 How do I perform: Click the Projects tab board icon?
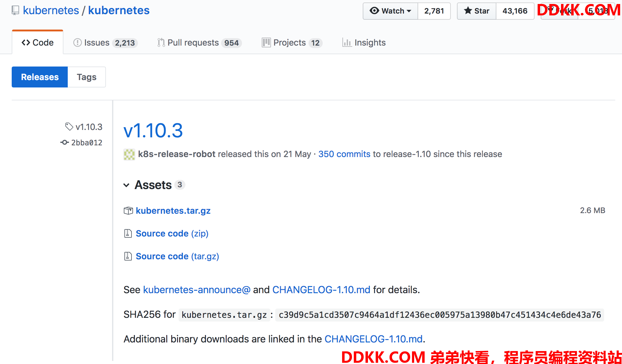tap(266, 42)
